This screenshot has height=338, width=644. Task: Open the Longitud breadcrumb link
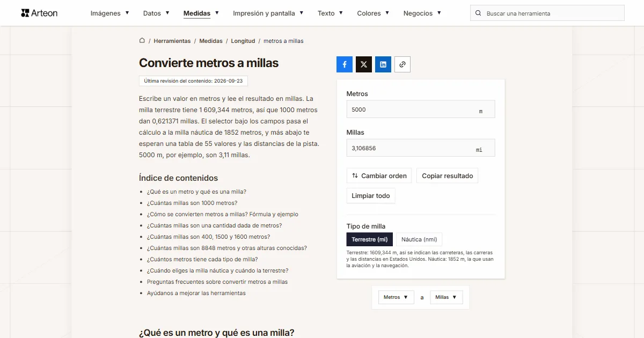(243, 41)
